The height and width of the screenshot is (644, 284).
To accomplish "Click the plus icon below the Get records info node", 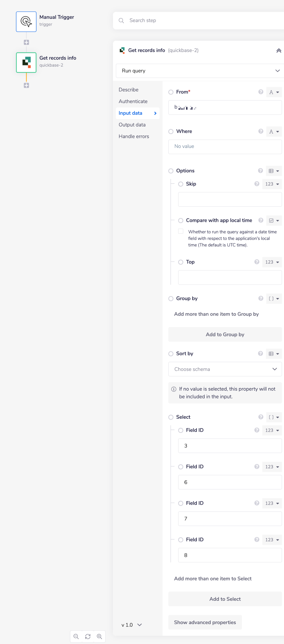I will pyautogui.click(x=26, y=85).
